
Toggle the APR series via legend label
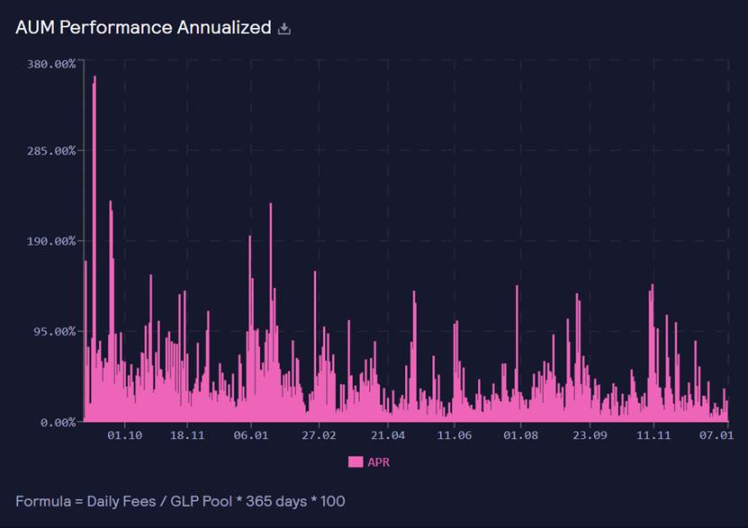pyautogui.click(x=380, y=461)
